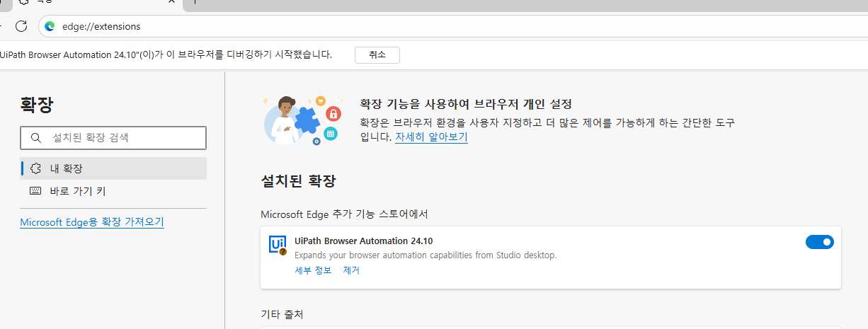Click the browser refresh icon

pos(21,26)
